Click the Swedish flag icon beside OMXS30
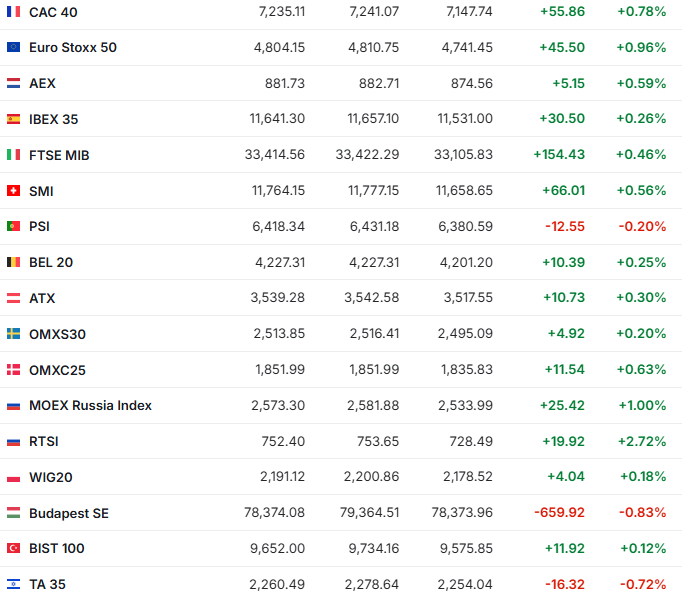The height and width of the screenshot is (600, 682). coord(13,334)
